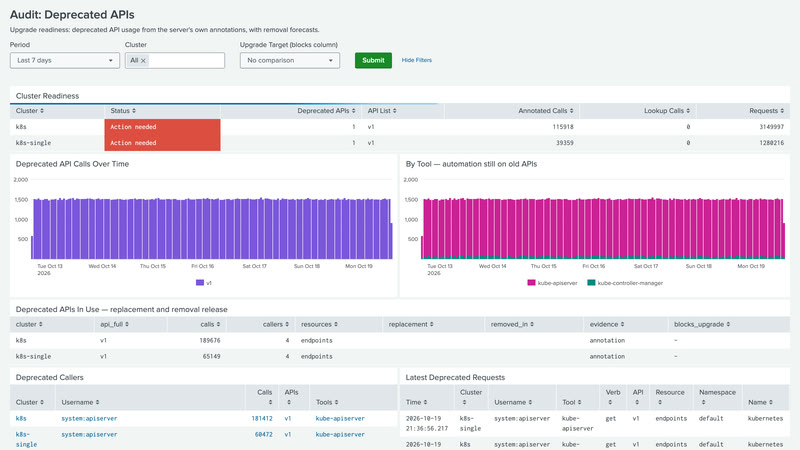Open k8s-single cluster link in Deprecated Callers
Viewport: 800px width, 450px height.
pos(27,439)
